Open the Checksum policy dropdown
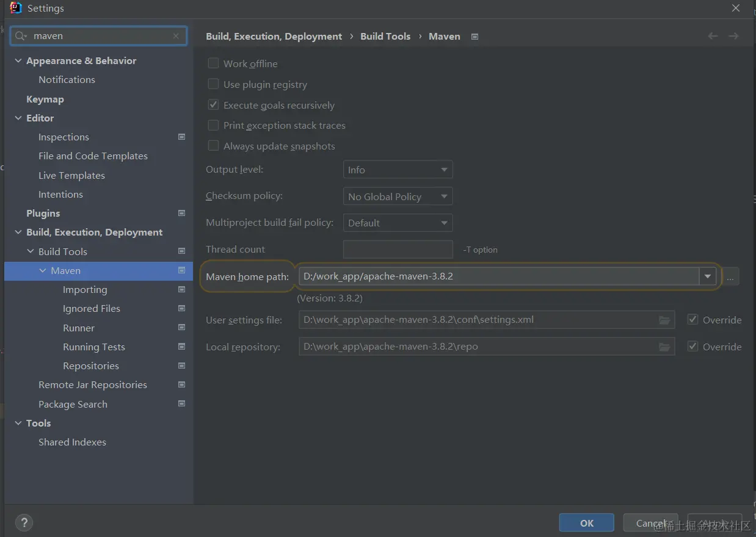This screenshot has width=756, height=537. coord(398,196)
